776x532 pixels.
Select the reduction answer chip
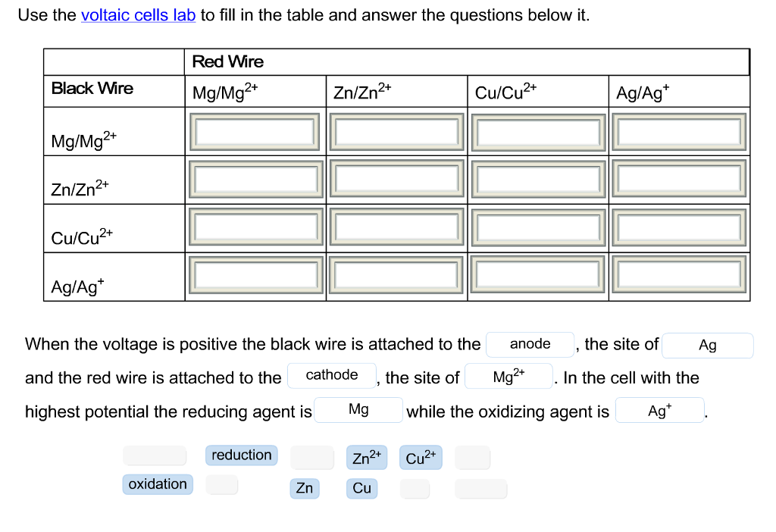[x=240, y=455]
